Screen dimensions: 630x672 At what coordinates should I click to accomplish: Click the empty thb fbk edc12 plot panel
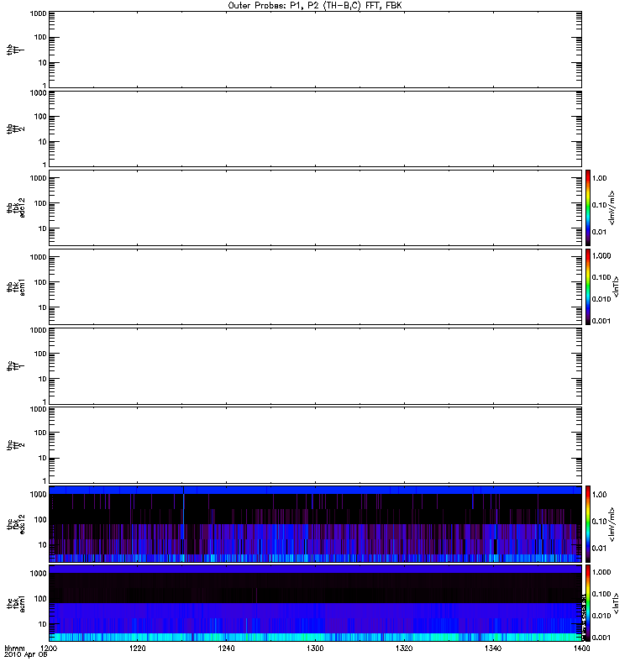point(315,207)
